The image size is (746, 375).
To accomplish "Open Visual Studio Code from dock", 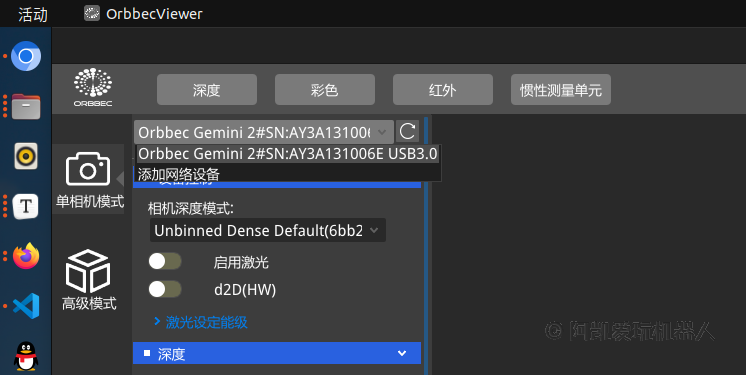I will click(26, 306).
